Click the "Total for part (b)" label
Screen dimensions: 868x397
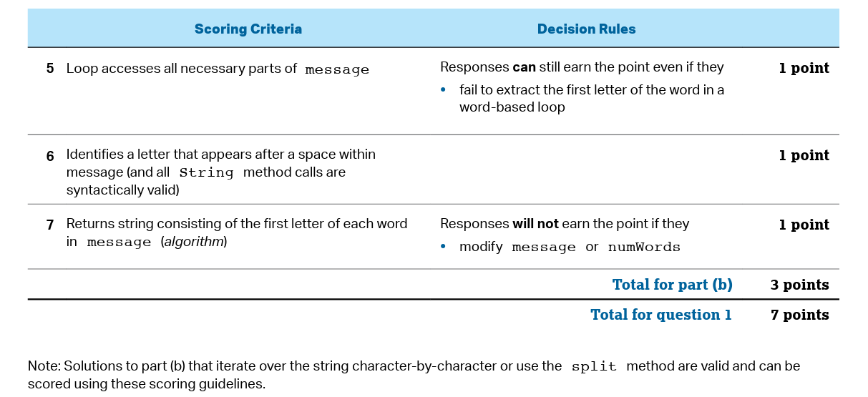(x=672, y=285)
